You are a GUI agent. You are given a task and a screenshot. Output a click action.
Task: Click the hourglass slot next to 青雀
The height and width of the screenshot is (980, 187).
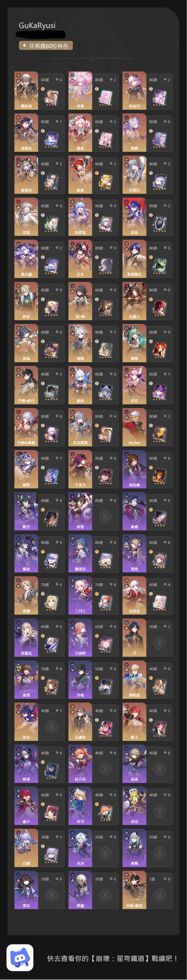point(160,768)
